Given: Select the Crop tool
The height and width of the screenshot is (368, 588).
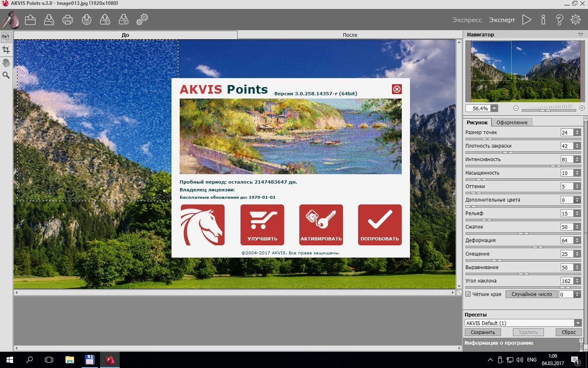Looking at the screenshot, I should (6, 49).
